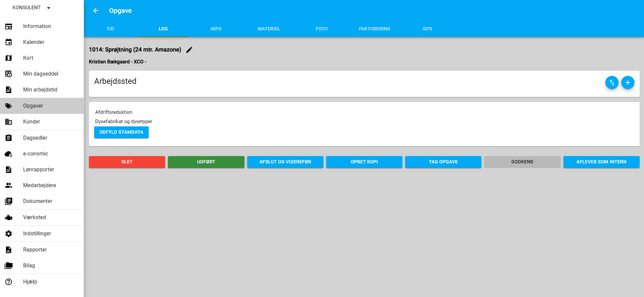Open Indstillinger settings page
Image resolution: width=644 pixels, height=297 pixels.
point(42,234)
